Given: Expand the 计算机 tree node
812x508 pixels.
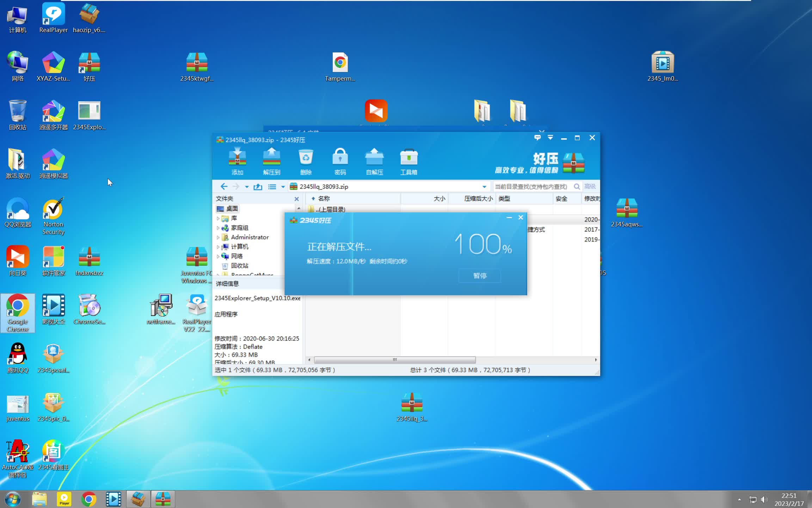Looking at the screenshot, I should (218, 247).
